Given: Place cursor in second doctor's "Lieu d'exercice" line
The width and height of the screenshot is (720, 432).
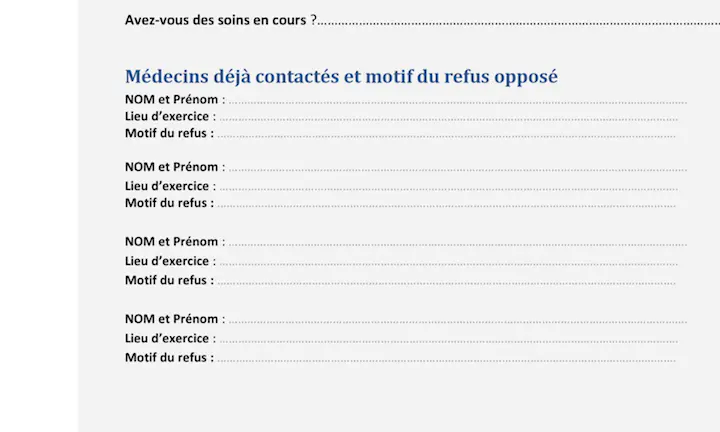Looking at the screenshot, I should click(448, 187).
